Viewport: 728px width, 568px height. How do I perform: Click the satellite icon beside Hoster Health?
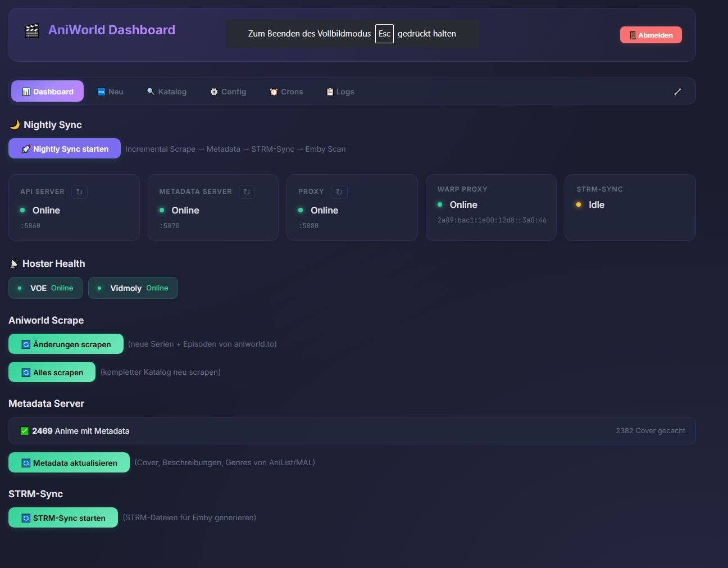(x=14, y=264)
